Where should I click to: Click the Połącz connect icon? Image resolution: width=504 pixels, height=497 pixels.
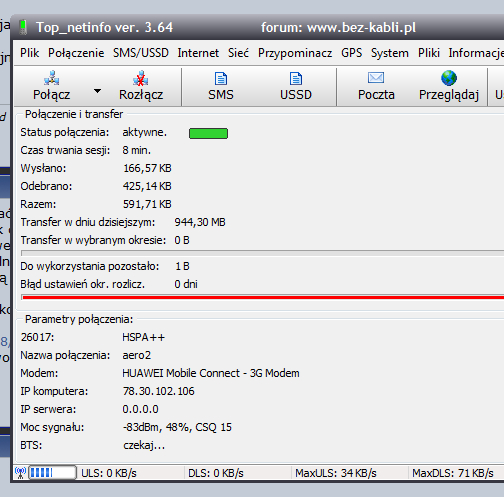click(52, 78)
